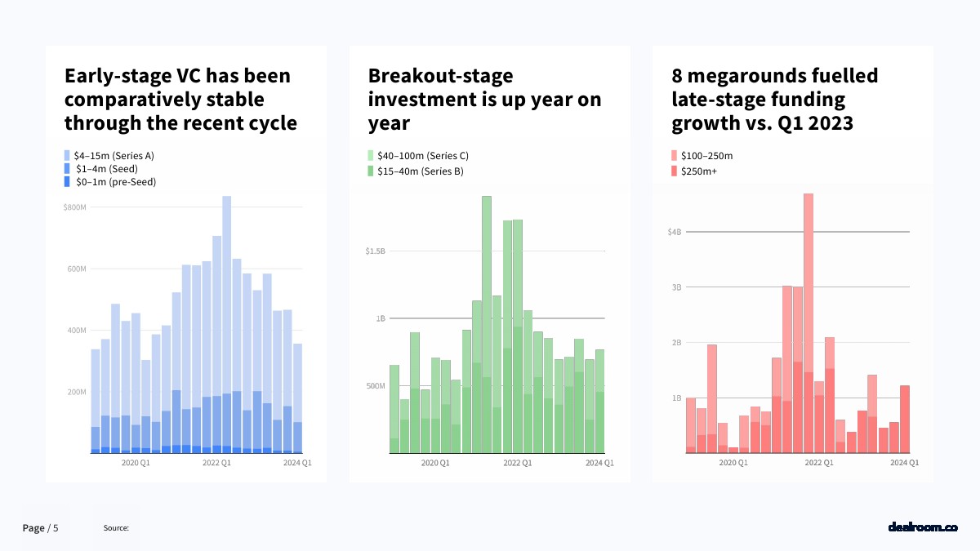Viewport: 980px width, 551px height.
Task: Click the Series C legend color swatch
Action: click(x=372, y=155)
